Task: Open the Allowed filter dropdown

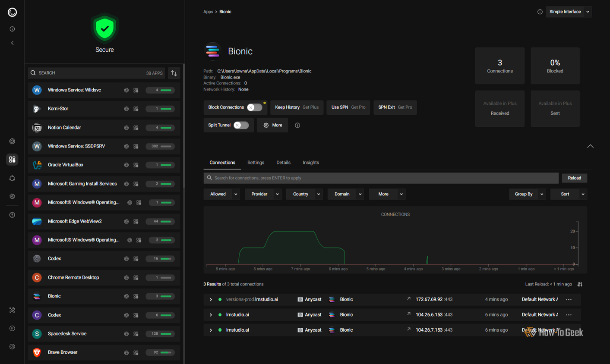Action: (x=222, y=194)
